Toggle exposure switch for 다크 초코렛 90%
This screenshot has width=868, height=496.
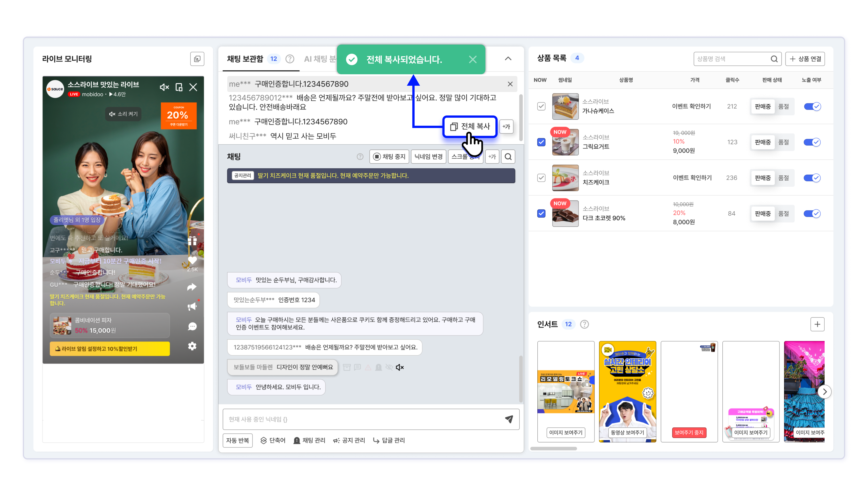click(x=812, y=214)
